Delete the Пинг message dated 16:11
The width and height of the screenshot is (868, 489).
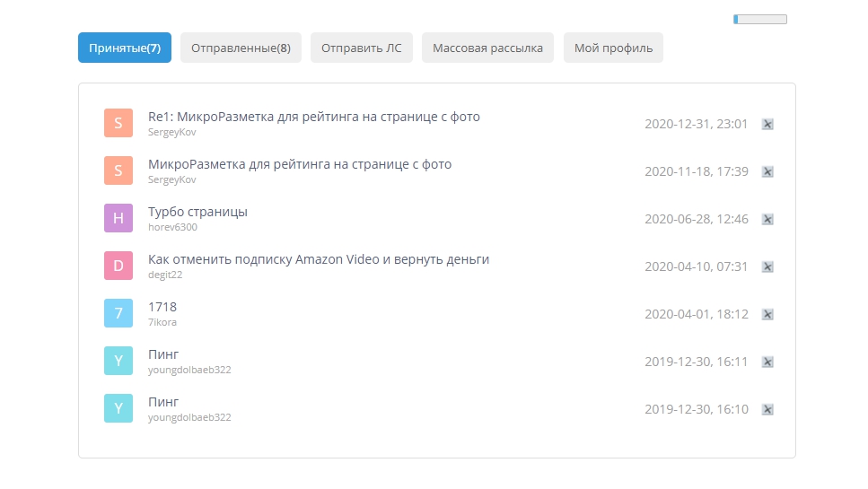point(767,362)
